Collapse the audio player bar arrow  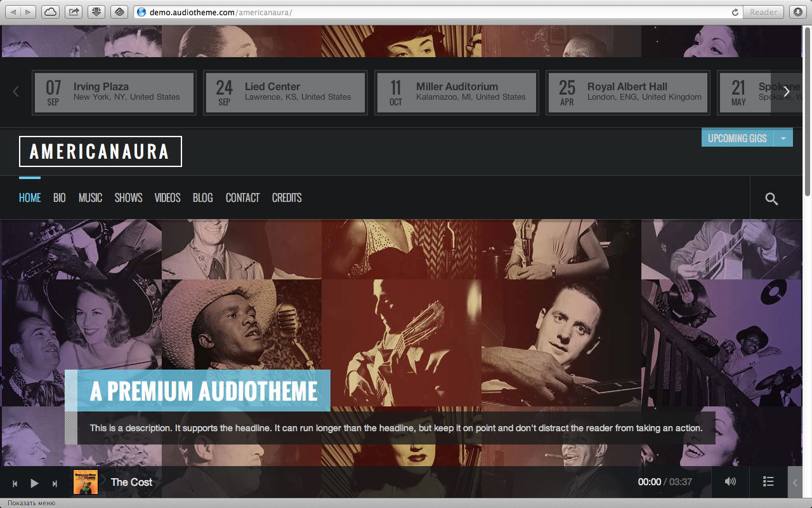795,483
